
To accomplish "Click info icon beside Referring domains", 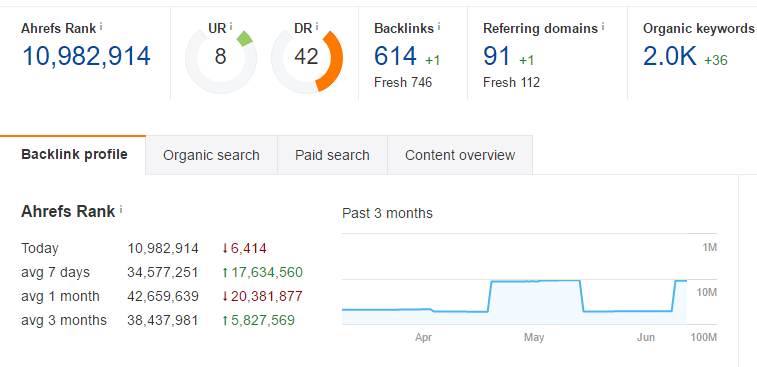I will [603, 27].
